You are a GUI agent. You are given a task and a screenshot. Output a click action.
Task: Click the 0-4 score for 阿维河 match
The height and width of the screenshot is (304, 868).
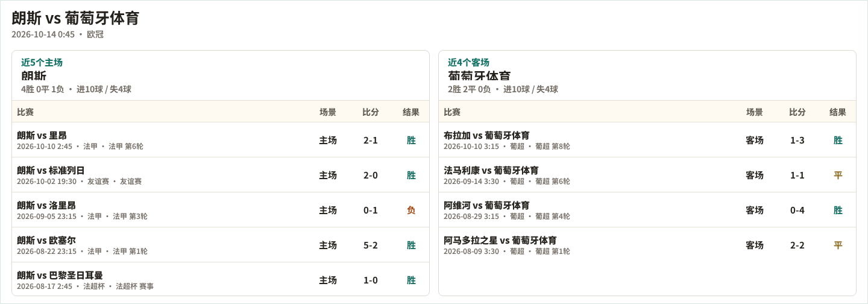tap(797, 210)
